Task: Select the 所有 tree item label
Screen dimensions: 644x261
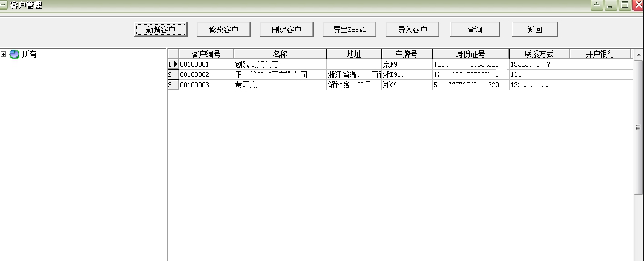Action: coord(29,54)
